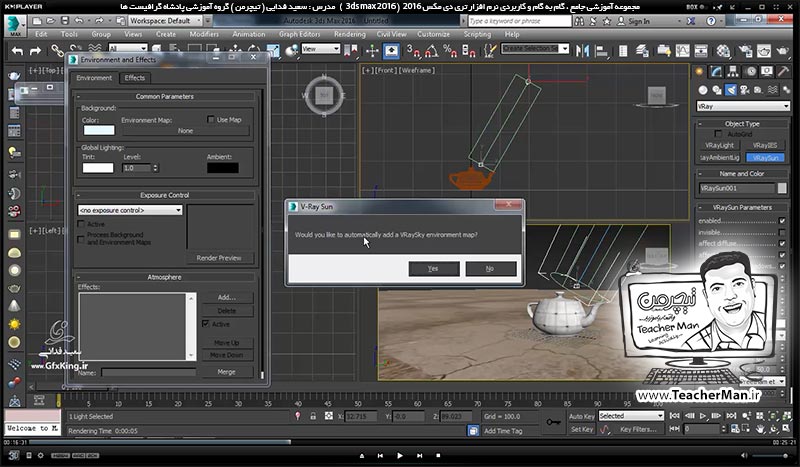Toggle the Active checkbox under Exposure Control

coord(81,224)
